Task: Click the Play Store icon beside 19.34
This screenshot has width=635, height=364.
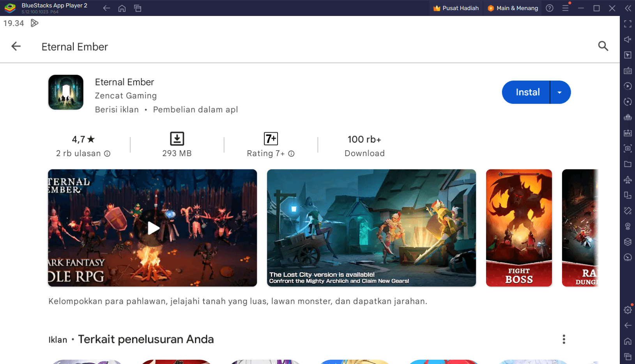Action: pos(35,23)
